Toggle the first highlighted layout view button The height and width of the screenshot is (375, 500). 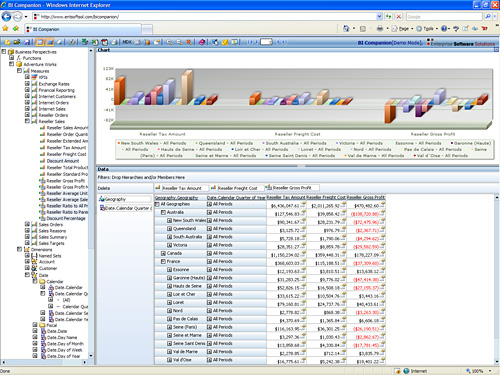point(40,42)
